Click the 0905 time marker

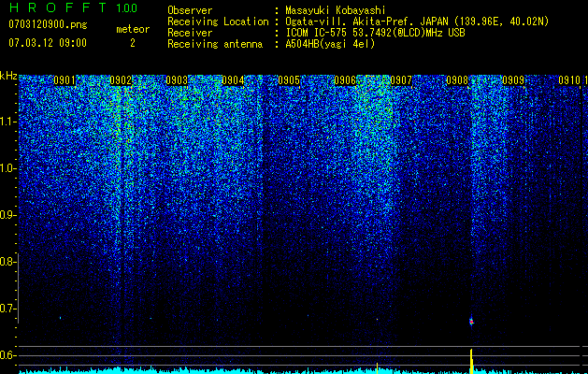[289, 80]
